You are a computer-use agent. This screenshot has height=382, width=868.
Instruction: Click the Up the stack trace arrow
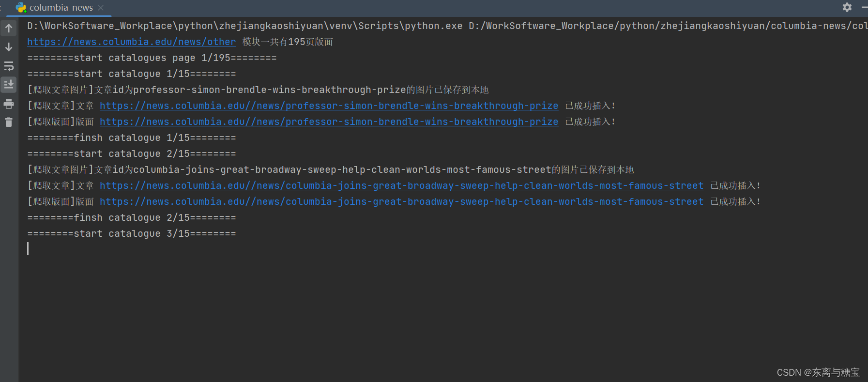9,28
